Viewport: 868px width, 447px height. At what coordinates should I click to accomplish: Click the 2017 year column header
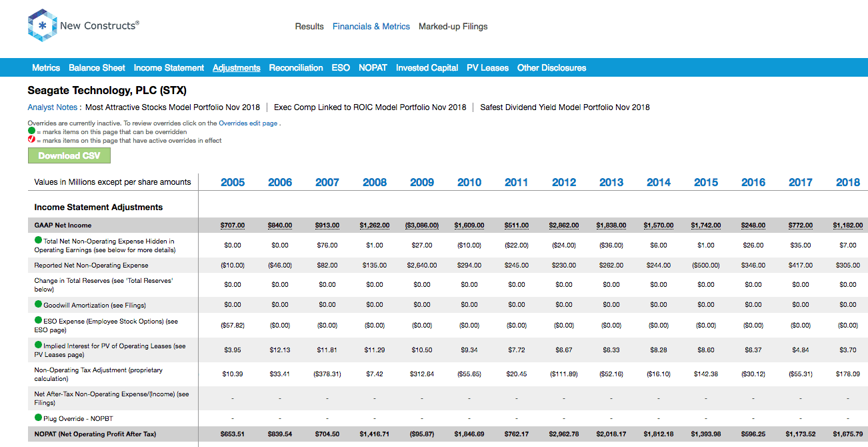801,182
